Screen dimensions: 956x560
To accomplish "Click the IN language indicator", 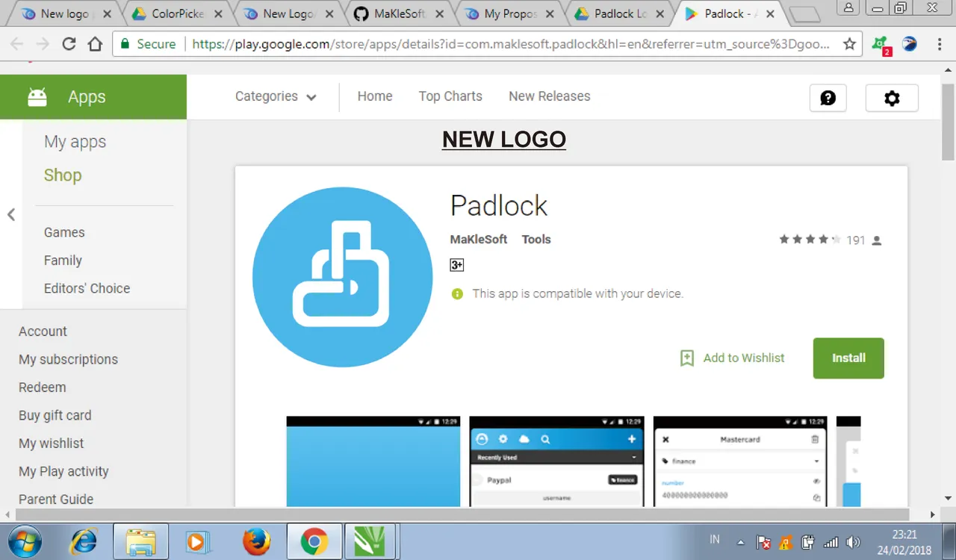I will tap(715, 539).
